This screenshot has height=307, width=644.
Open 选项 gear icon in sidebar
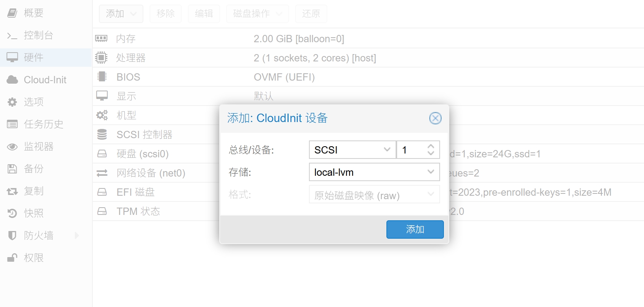point(12,102)
